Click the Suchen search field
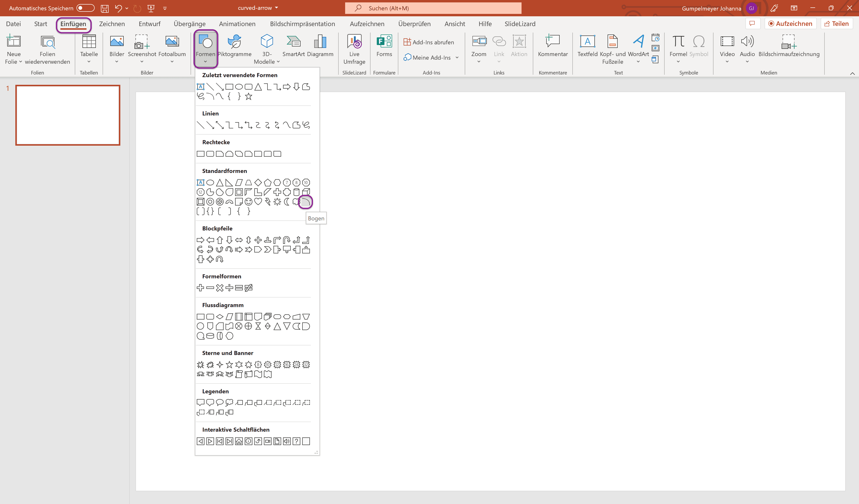The image size is (859, 504). tap(433, 8)
